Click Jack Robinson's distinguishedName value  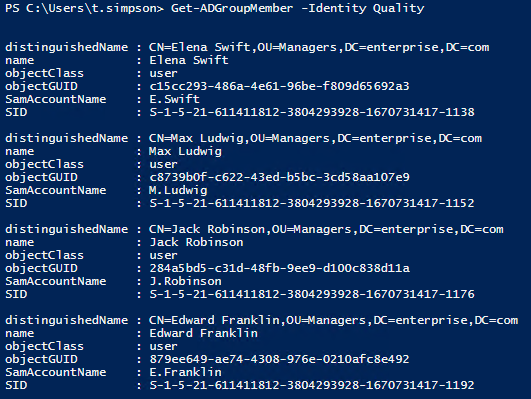point(326,230)
